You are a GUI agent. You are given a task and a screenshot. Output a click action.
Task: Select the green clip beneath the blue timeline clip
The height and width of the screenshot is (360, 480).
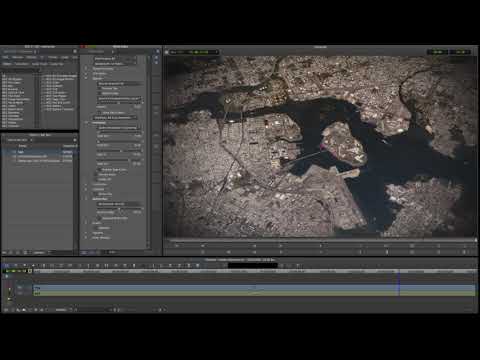pos(254,293)
